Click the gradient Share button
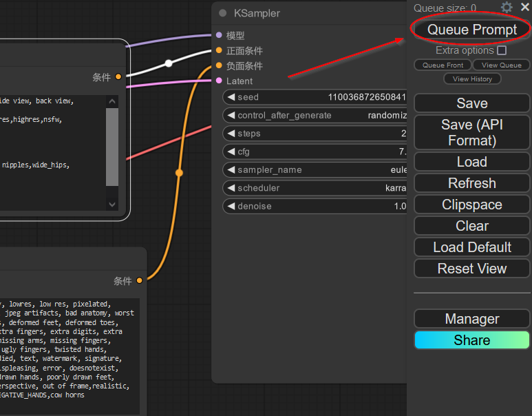Image resolution: width=532 pixels, height=416 pixels. pos(471,340)
